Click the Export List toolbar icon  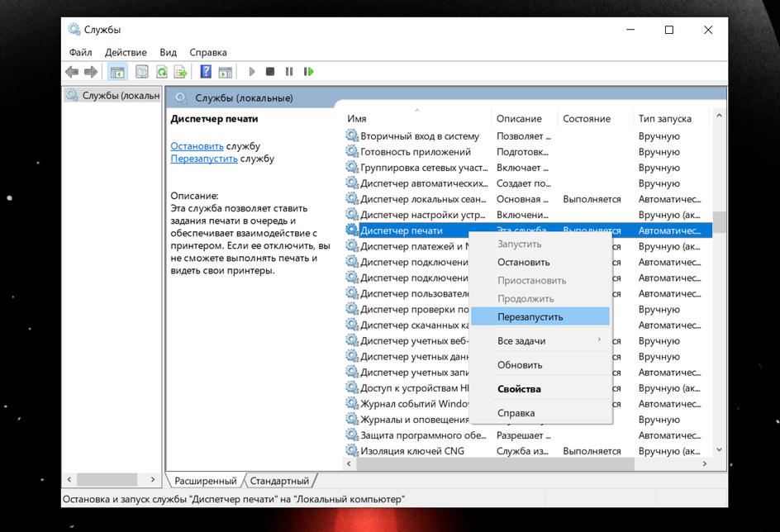pos(181,72)
